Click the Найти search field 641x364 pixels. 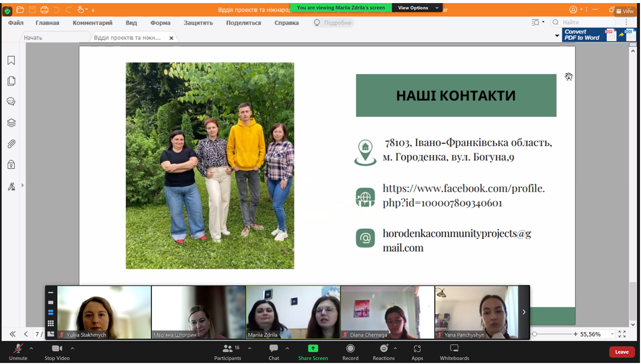click(588, 22)
